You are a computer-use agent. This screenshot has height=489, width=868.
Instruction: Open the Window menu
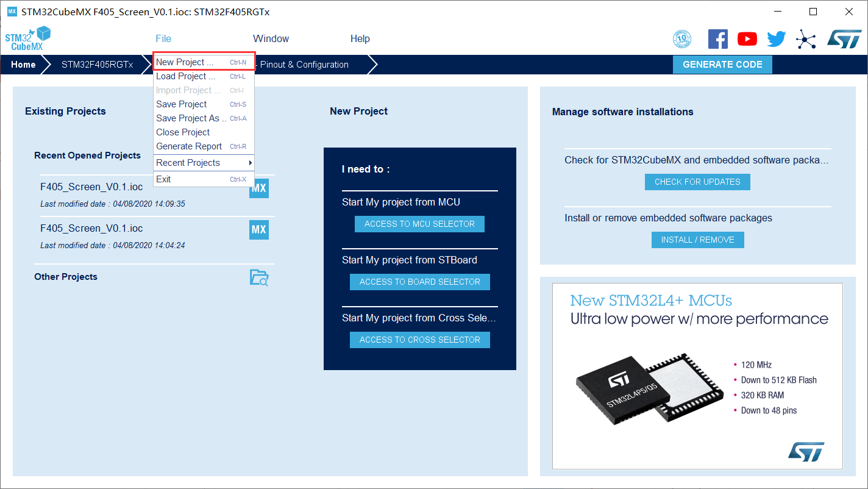coord(271,38)
